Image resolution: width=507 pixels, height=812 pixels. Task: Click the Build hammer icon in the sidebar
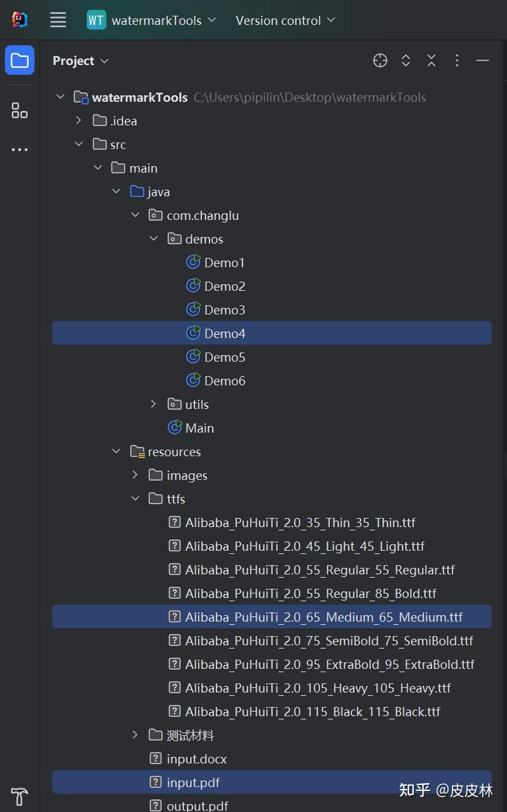[18, 796]
